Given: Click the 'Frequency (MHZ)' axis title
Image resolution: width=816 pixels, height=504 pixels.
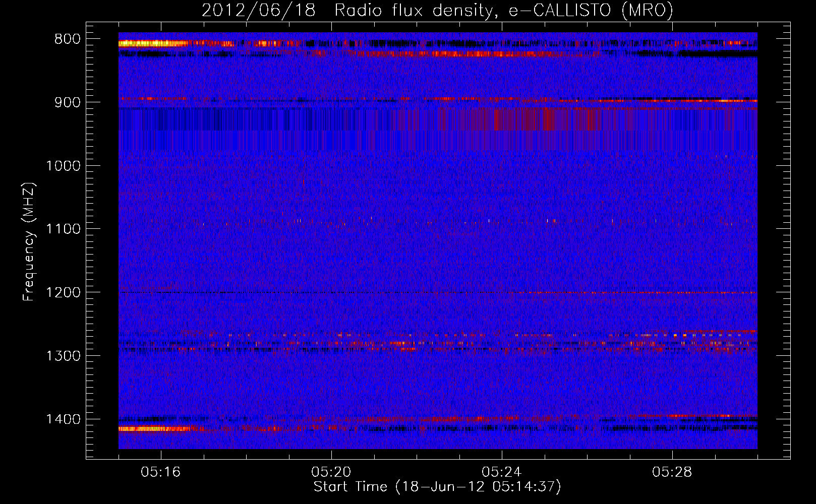Looking at the screenshot, I should pyautogui.click(x=29, y=242).
